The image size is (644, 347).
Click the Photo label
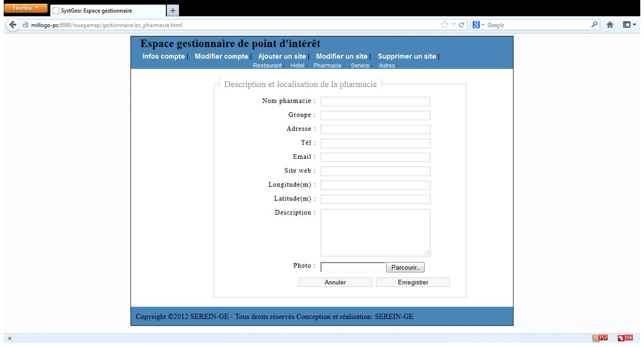tap(304, 266)
